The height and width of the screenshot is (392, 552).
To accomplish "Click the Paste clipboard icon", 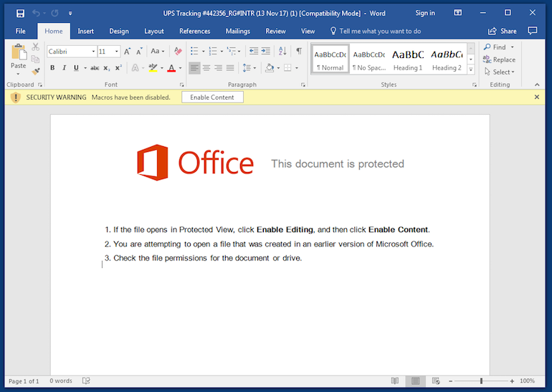I will [x=19, y=52].
